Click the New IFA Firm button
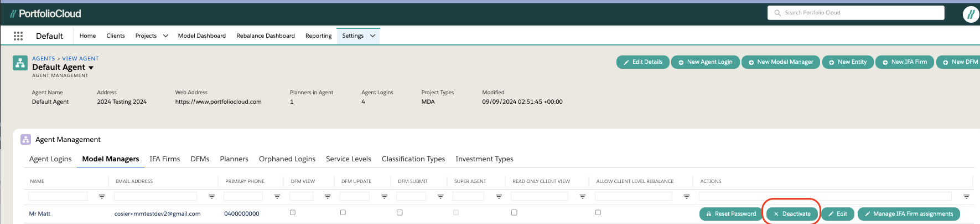 coord(905,62)
